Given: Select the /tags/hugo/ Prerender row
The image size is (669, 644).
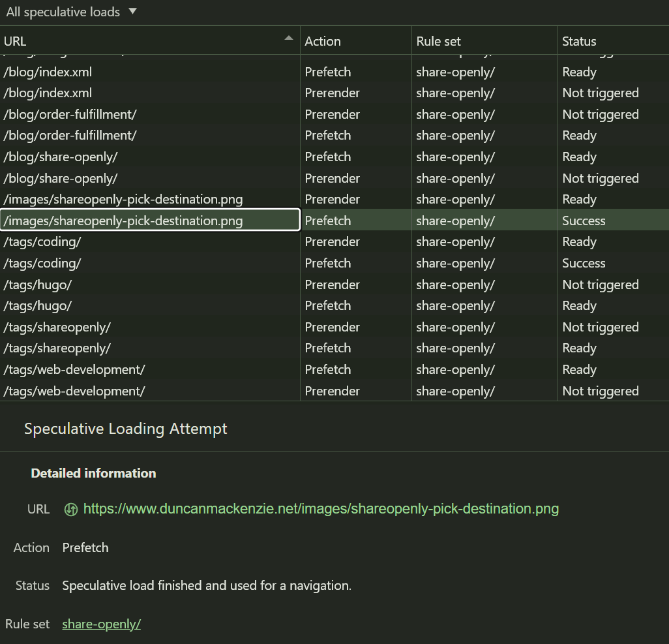Looking at the screenshot, I should [x=150, y=284].
